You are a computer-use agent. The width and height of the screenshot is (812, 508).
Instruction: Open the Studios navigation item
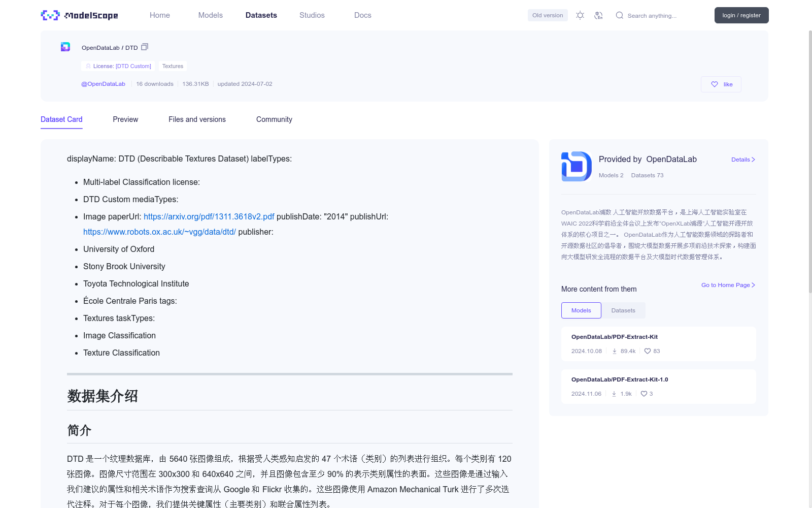click(x=312, y=15)
